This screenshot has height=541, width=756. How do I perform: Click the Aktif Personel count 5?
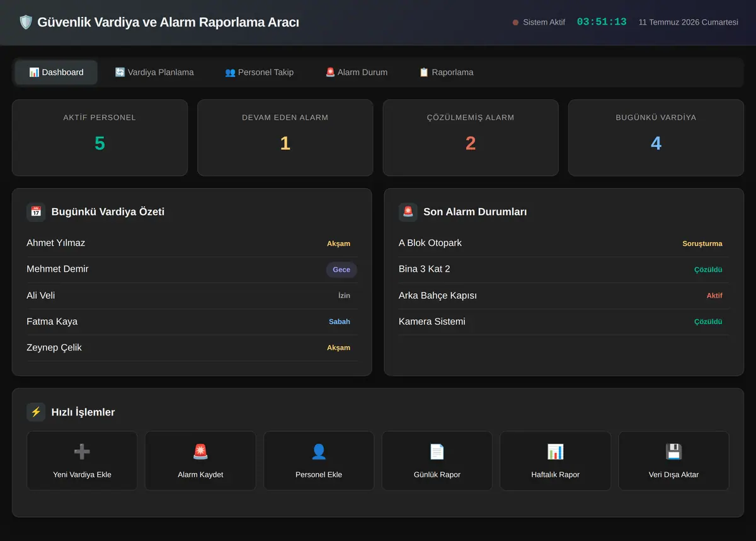100,144
